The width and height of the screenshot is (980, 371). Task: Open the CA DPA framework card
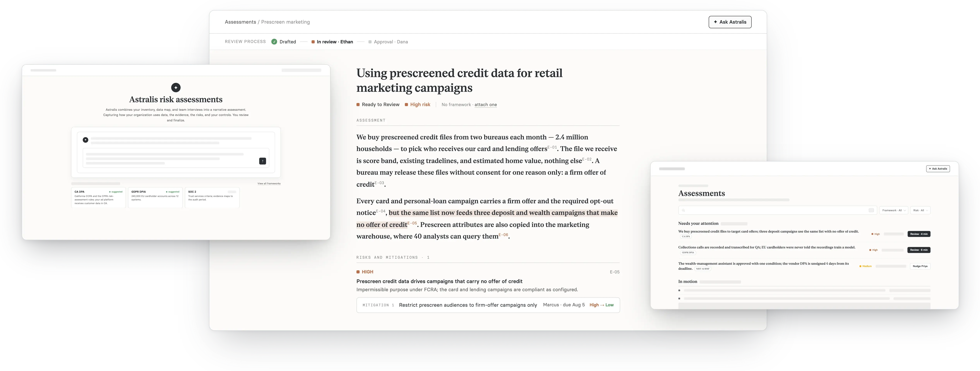click(x=99, y=197)
